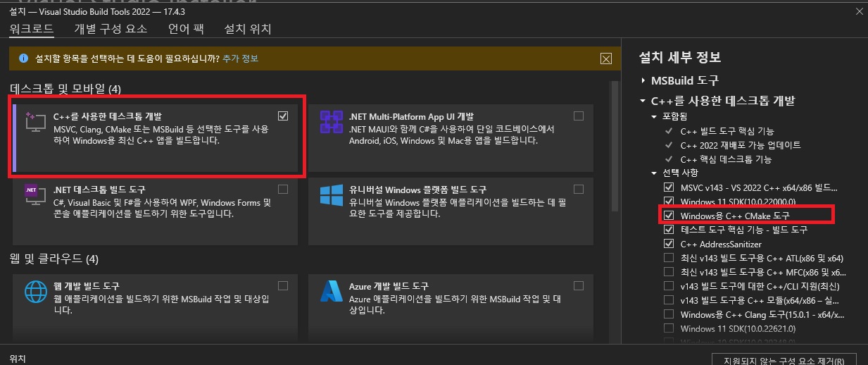Click the .NET 데스크톱 빌드 도구 icon

point(35,195)
